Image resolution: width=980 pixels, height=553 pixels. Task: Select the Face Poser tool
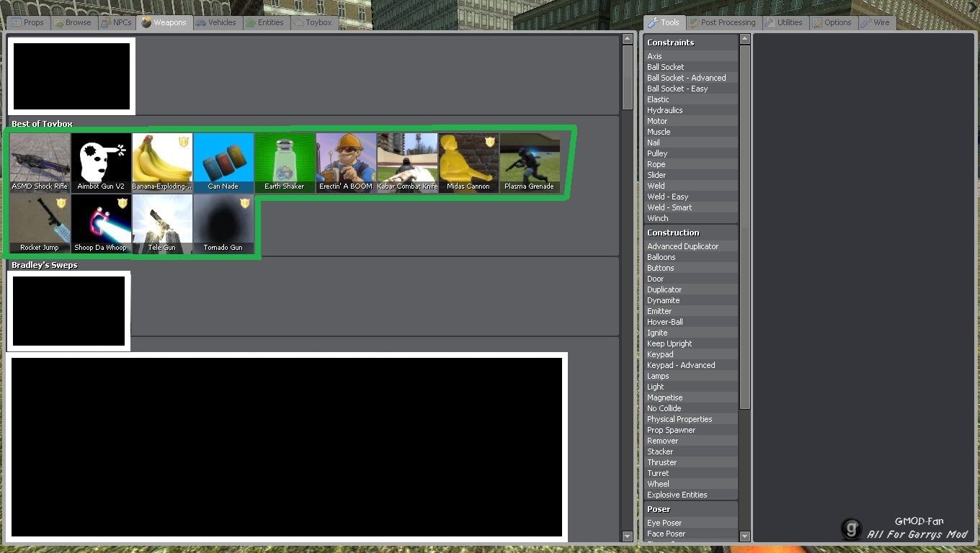[691, 534]
